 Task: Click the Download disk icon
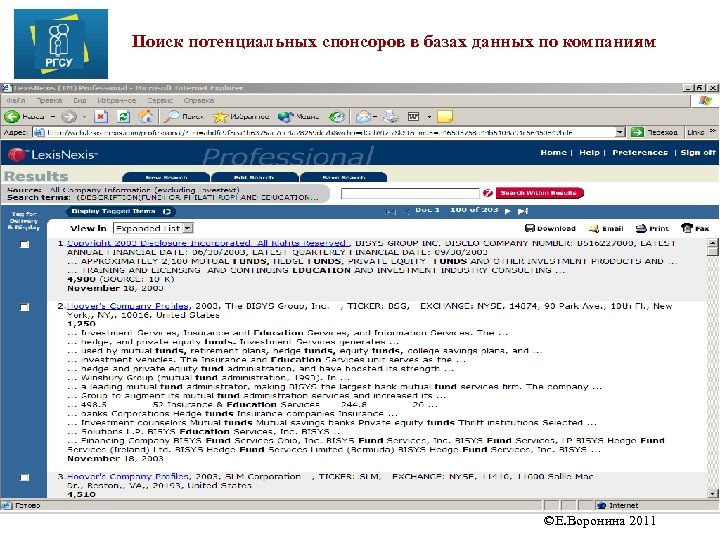[529, 228]
